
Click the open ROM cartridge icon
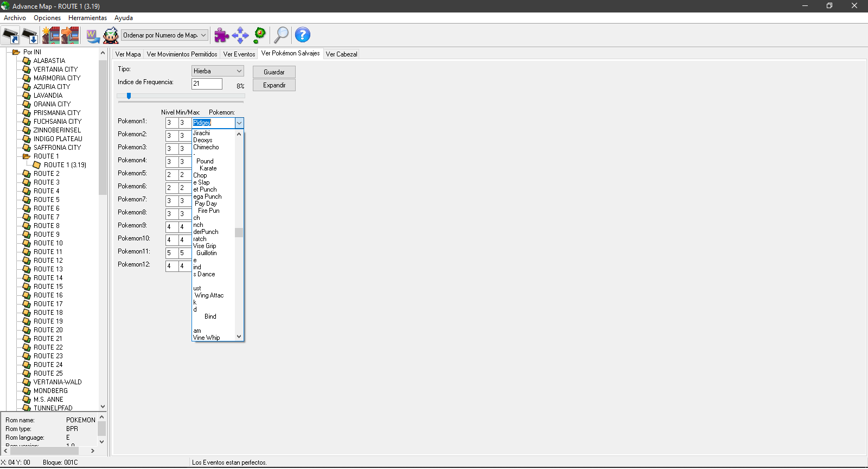coord(10,36)
